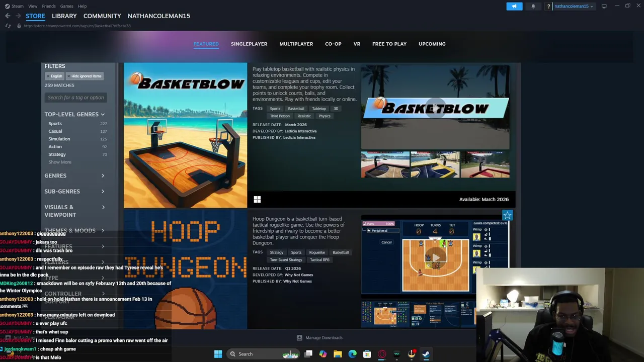Select the Free to Play tab
The image size is (644, 362).
(x=389, y=44)
